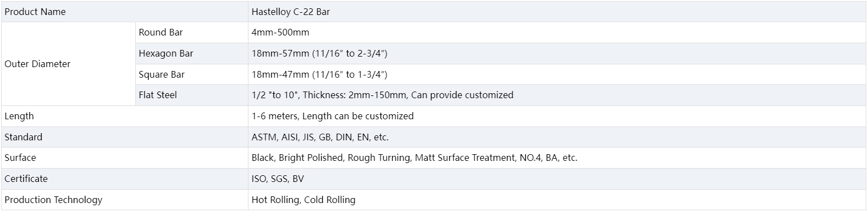Select the Surface row label
Image resolution: width=868 pixels, height=213 pixels.
20,158
